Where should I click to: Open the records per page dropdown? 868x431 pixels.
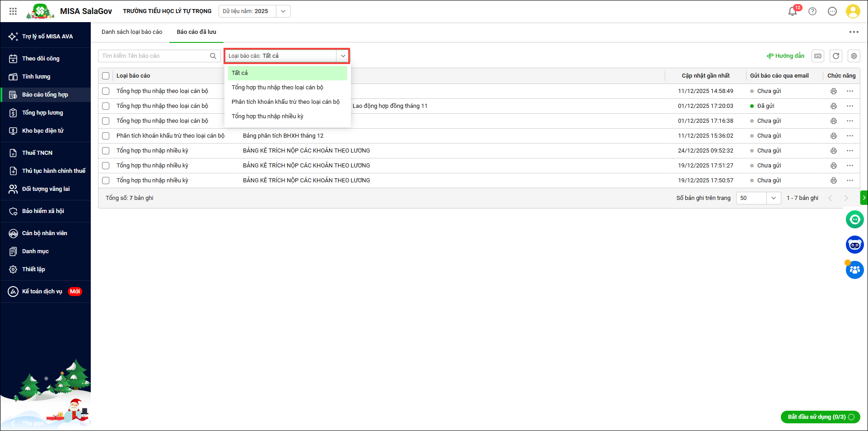[x=773, y=198]
